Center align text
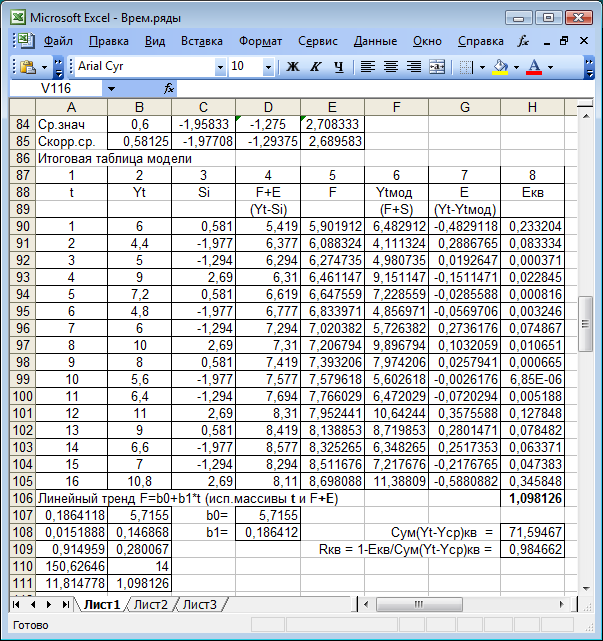The image size is (603, 641). pos(391,67)
